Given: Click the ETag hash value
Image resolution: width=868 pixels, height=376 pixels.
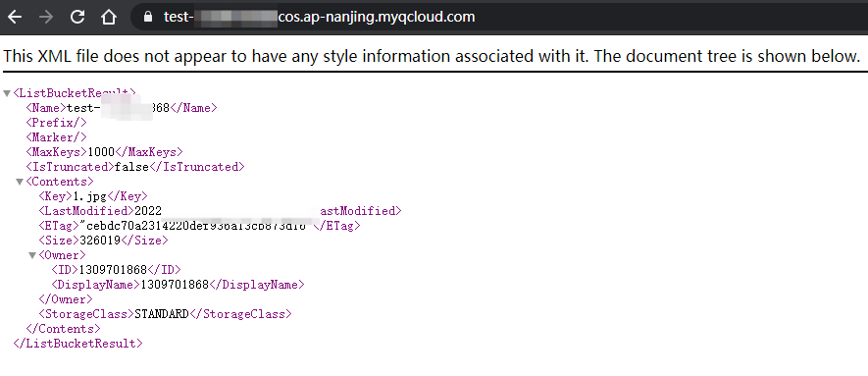Looking at the screenshot, I should [195, 226].
